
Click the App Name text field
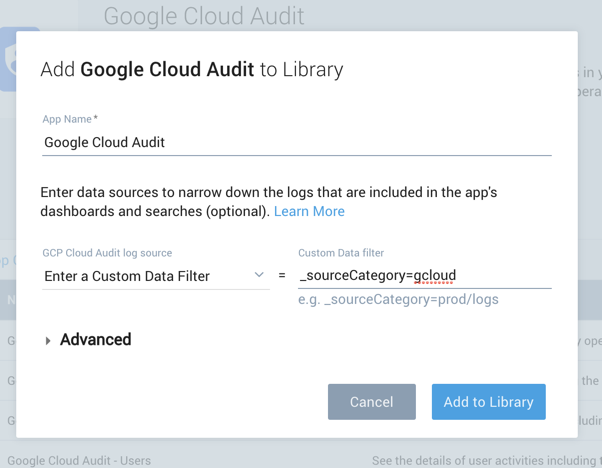coord(296,142)
